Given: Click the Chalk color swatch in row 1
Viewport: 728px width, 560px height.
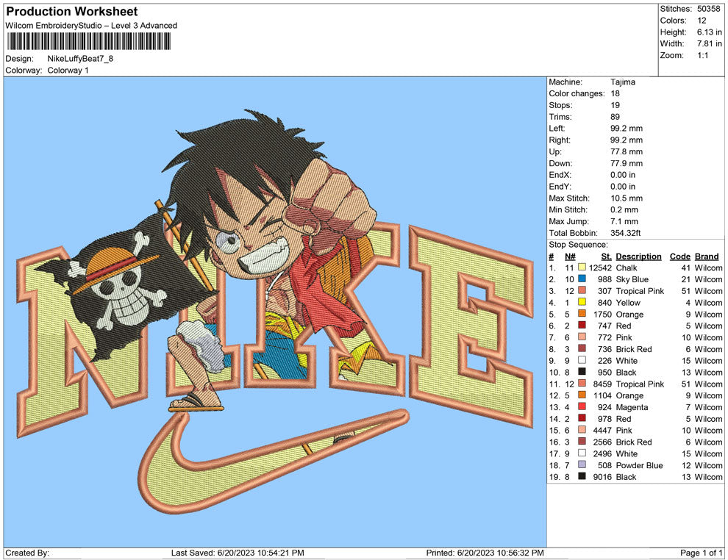Looking at the screenshot, I should point(582,268).
